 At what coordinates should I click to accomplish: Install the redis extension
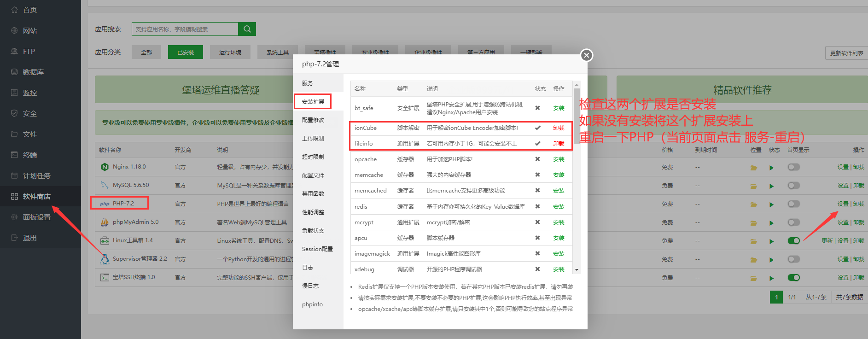559,207
